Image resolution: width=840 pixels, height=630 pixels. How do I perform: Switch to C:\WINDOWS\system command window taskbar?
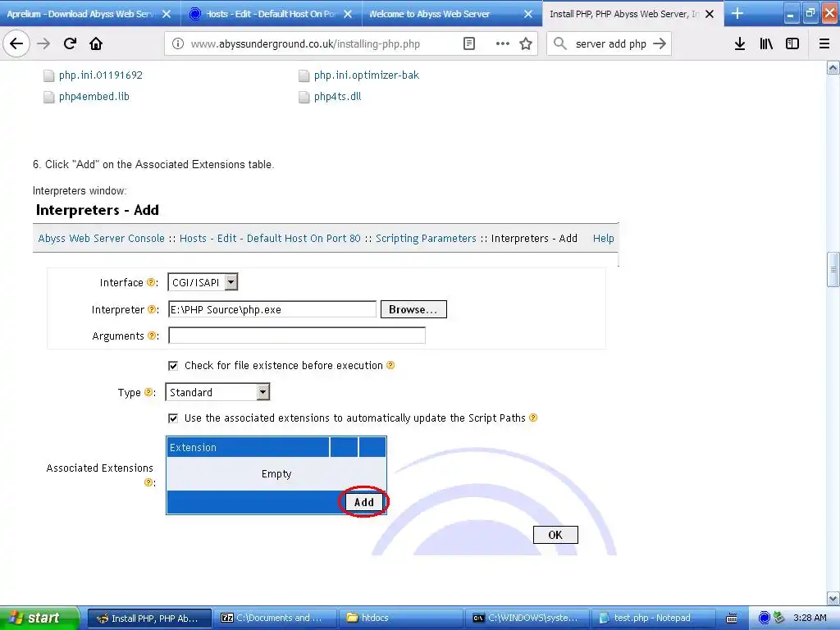pyautogui.click(x=527, y=618)
